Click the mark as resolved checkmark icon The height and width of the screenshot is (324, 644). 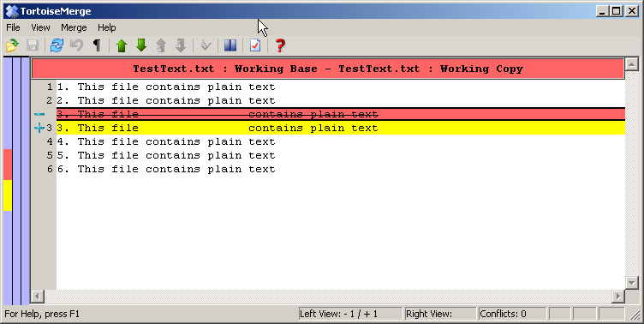[206, 45]
